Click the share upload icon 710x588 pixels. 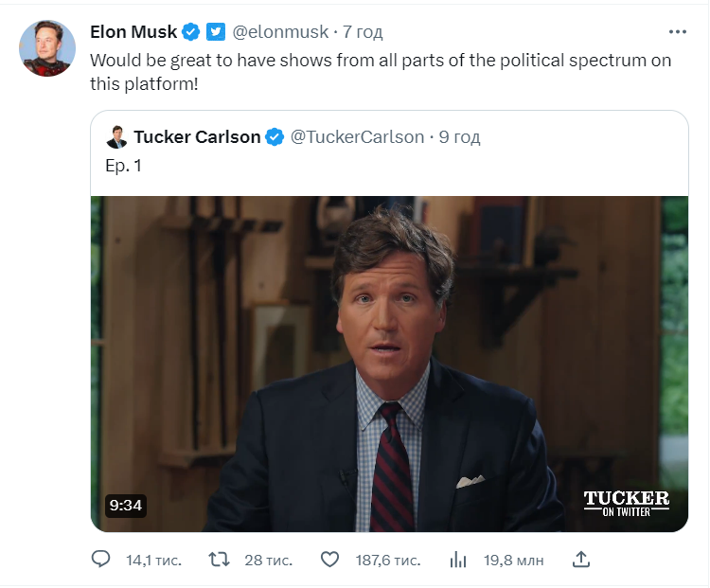(581, 559)
